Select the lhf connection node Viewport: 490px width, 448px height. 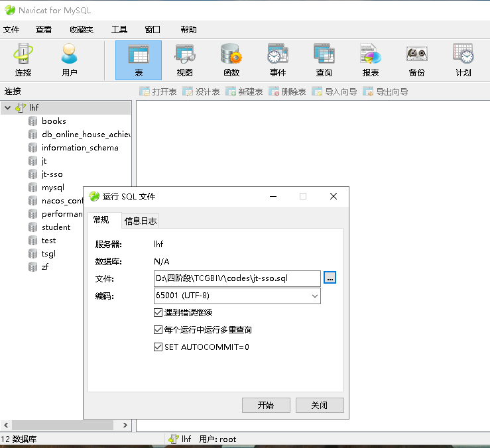point(66,108)
